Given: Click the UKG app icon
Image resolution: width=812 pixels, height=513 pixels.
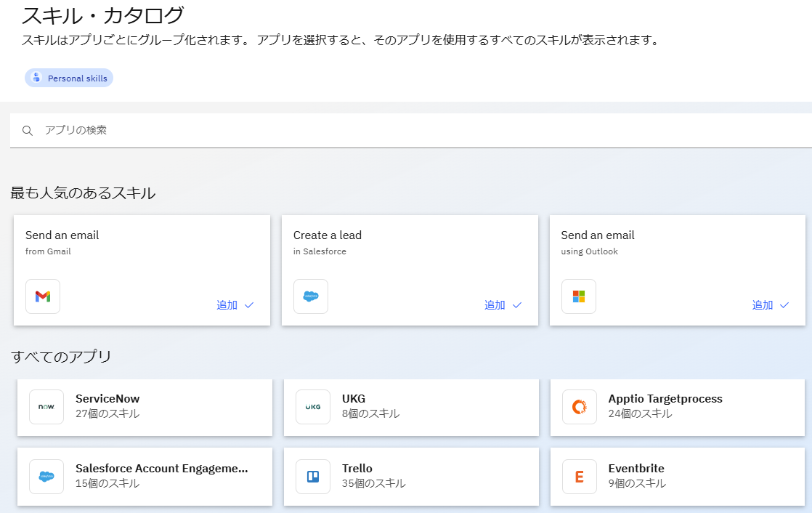Looking at the screenshot, I should point(313,407).
